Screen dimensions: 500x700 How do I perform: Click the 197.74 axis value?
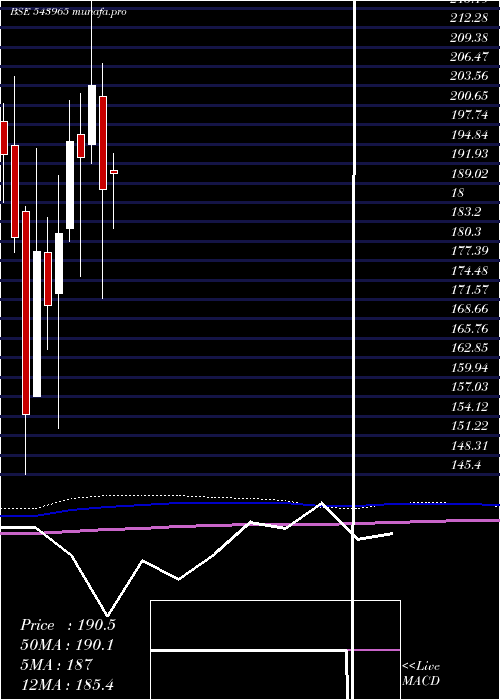pyautogui.click(x=469, y=115)
